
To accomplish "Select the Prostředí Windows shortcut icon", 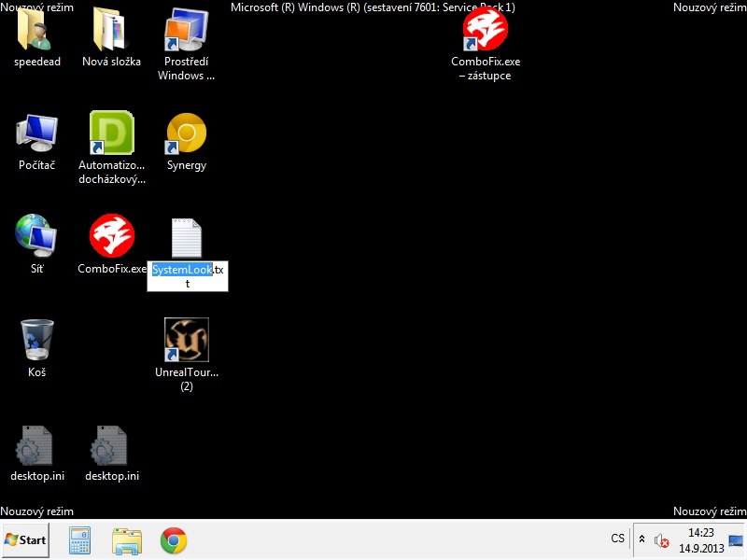I will pyautogui.click(x=186, y=30).
